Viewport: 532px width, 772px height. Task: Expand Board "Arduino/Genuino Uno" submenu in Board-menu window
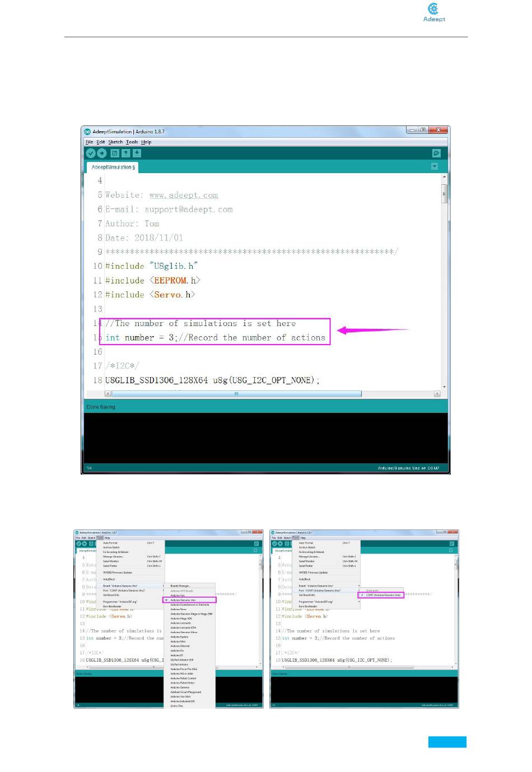pyautogui.click(x=130, y=586)
